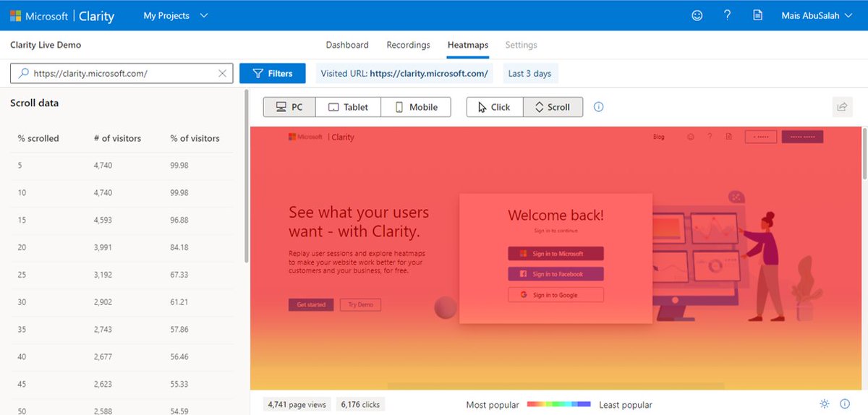The width and height of the screenshot is (868, 415).
Task: Select the 61.21 percent cell
Action: pyautogui.click(x=179, y=301)
